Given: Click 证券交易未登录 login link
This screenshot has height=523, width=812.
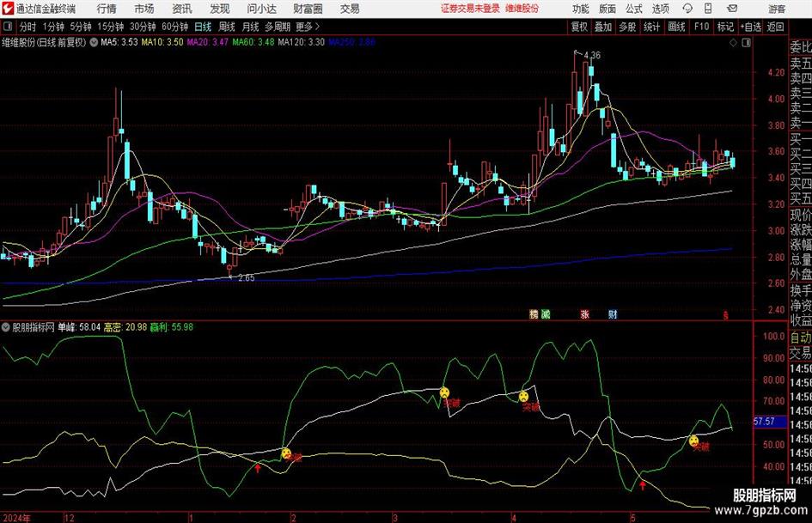Looking at the screenshot, I should (x=470, y=9).
